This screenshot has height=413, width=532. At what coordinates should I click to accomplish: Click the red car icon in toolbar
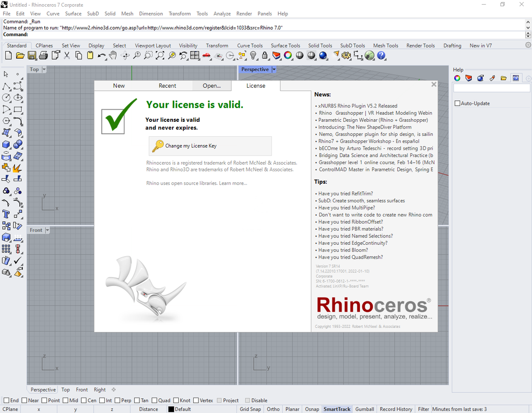coord(206,55)
